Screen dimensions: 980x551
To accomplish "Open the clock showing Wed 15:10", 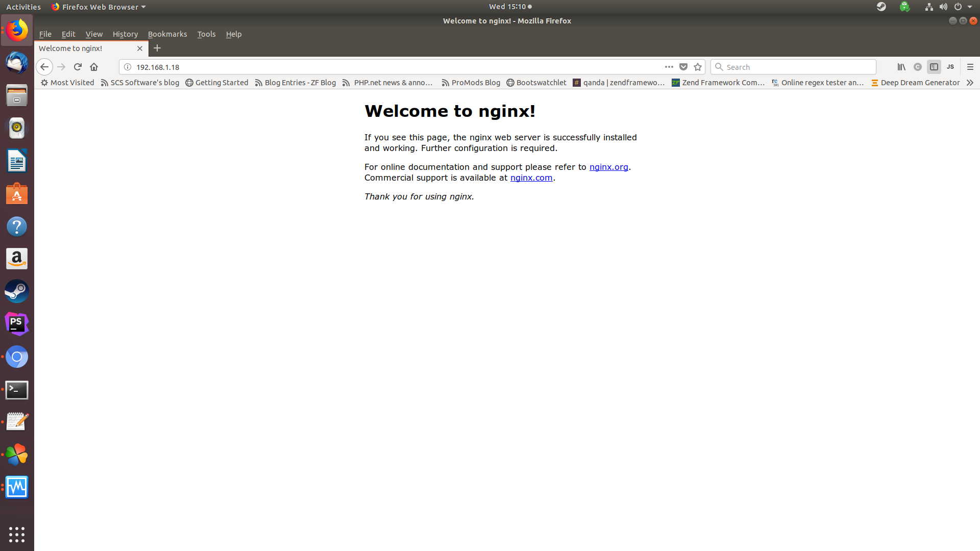I will point(510,7).
